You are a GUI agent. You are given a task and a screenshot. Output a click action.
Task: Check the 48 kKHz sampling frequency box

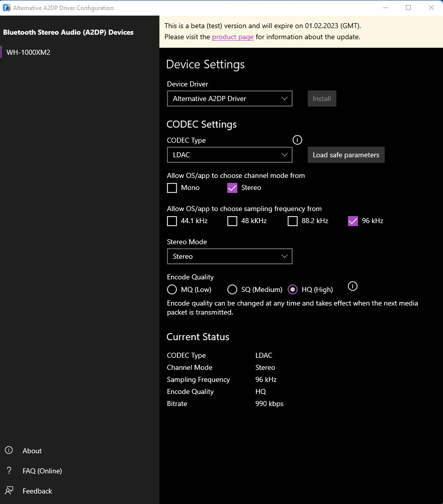point(232,221)
